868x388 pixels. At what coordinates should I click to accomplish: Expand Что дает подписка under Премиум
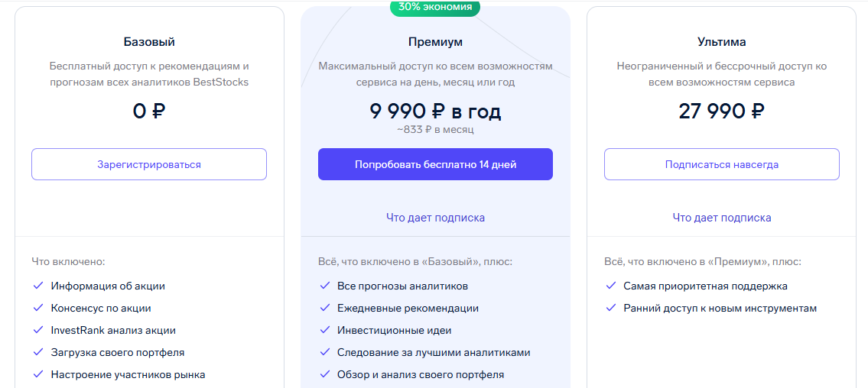(x=435, y=218)
